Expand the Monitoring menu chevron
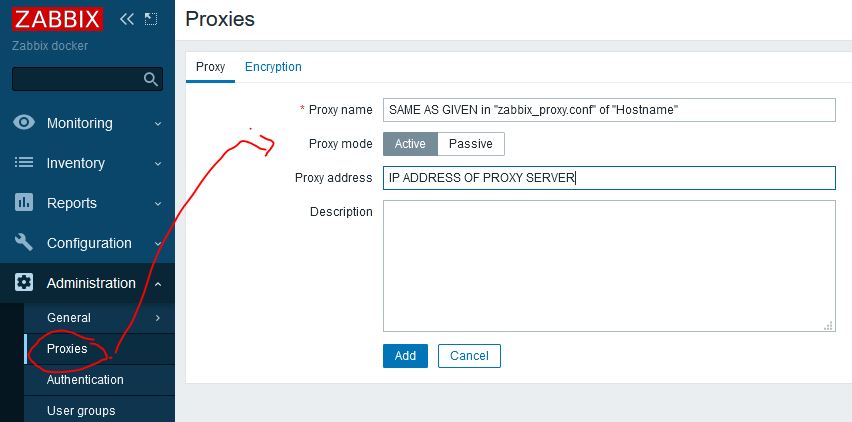Image resolution: width=852 pixels, height=422 pixels. coord(158,124)
